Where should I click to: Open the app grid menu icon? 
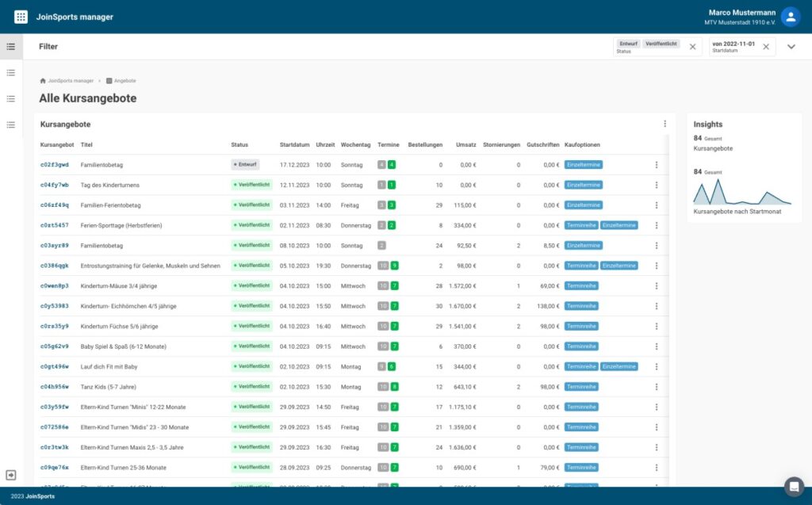21,17
